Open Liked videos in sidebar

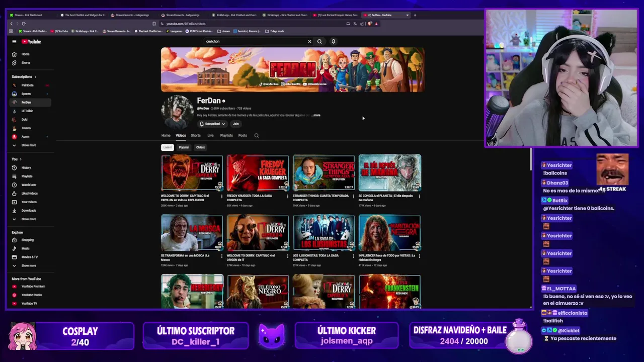[x=30, y=194]
